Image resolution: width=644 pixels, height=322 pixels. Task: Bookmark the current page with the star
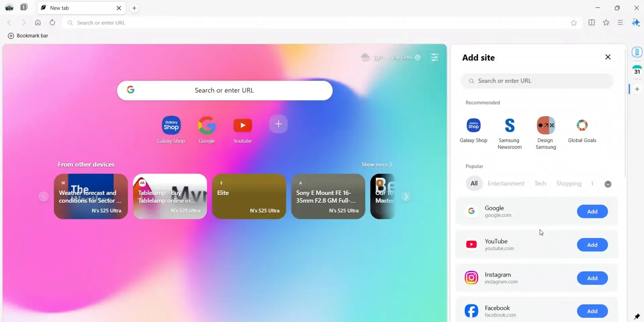tap(574, 22)
